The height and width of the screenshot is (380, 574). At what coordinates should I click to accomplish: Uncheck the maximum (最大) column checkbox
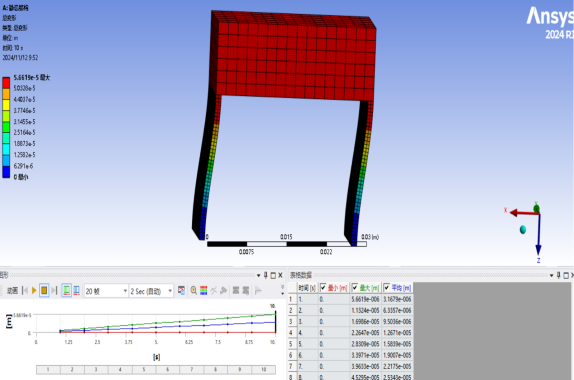coord(355,288)
